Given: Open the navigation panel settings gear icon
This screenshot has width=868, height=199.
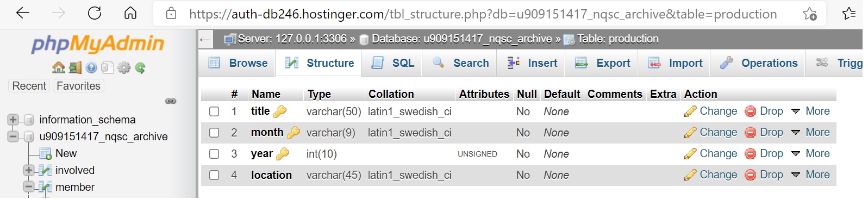Looking at the screenshot, I should coord(124,68).
